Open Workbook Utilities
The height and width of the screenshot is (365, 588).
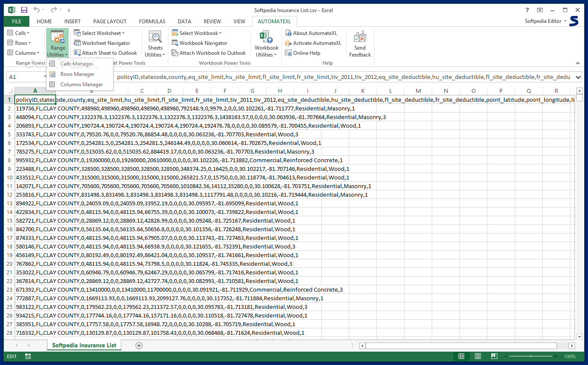pos(266,44)
